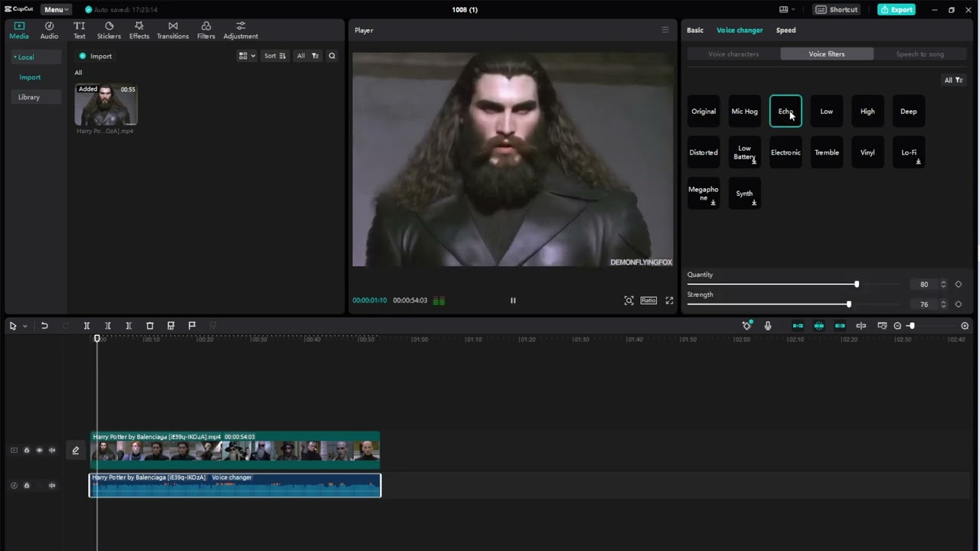The image size is (980, 551).
Task: Open the Voice characters tab
Action: [733, 54]
